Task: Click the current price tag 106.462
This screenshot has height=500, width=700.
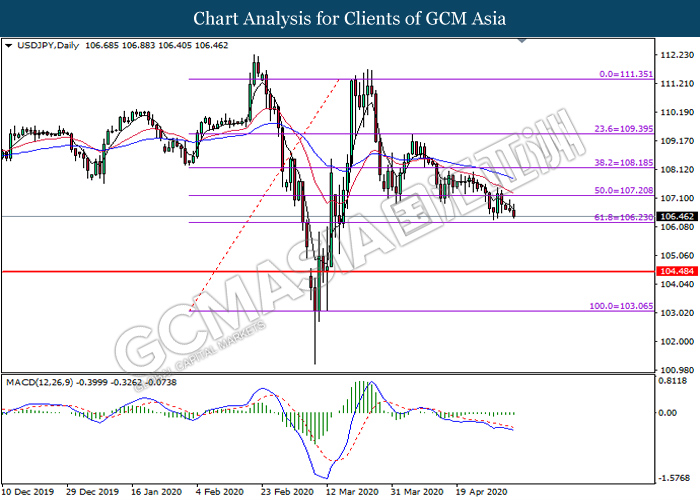Action: 677,217
